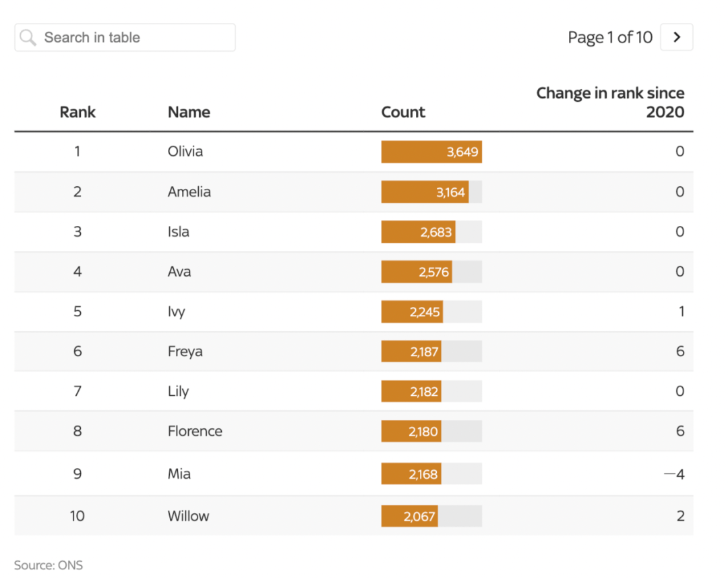Select the name Freya
Viewport: 728px width, 578px height.
(185, 351)
